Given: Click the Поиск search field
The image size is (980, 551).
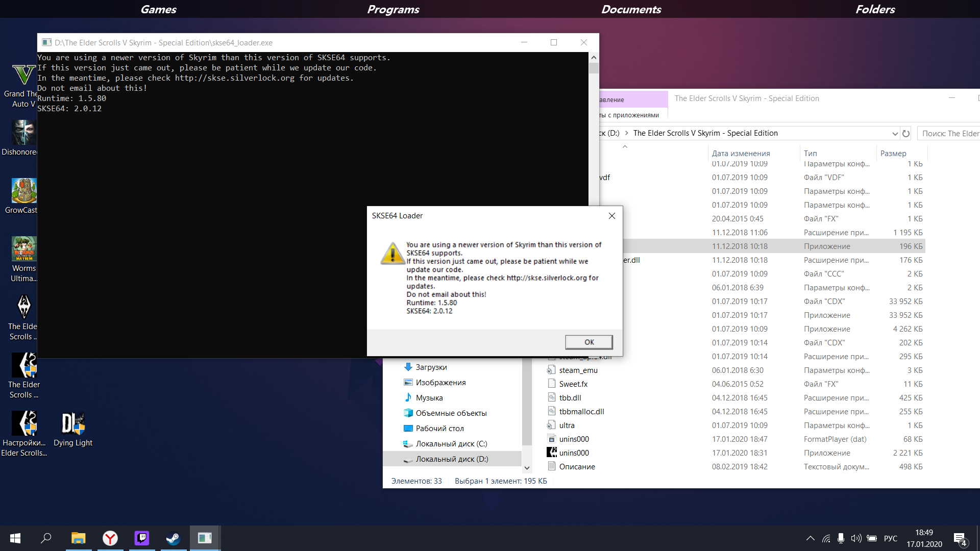Looking at the screenshot, I should point(949,133).
